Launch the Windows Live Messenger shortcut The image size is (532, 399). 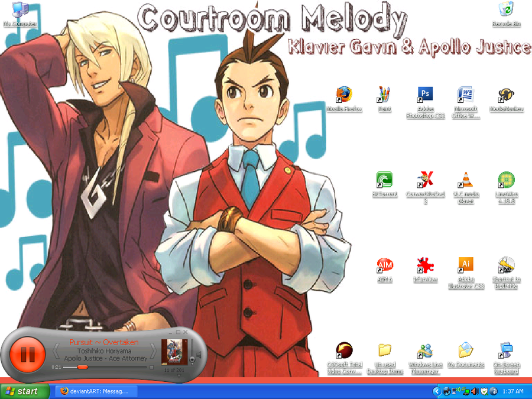click(x=426, y=358)
